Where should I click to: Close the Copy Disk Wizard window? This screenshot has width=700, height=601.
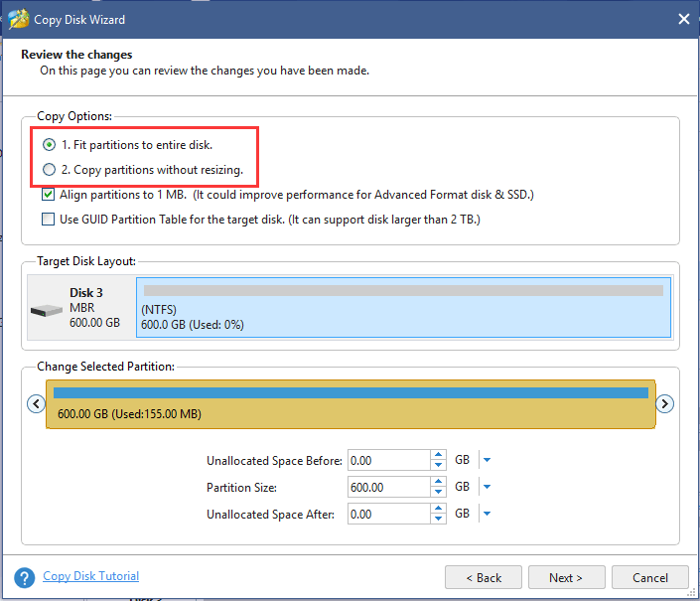click(683, 19)
